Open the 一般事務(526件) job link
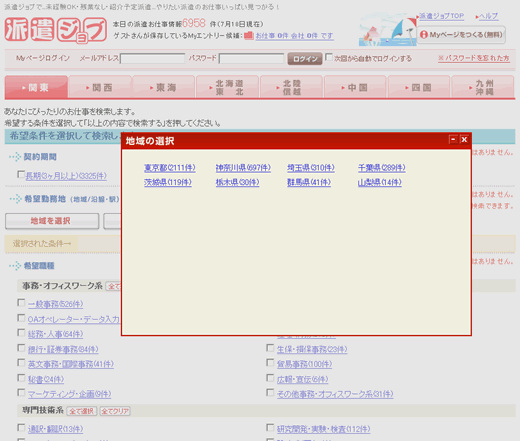 (55, 304)
